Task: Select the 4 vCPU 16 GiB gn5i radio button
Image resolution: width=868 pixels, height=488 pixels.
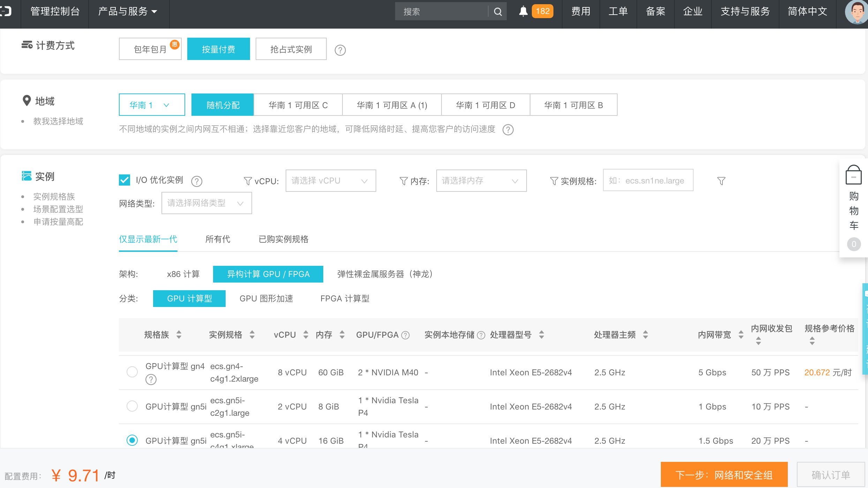Action: [132, 440]
